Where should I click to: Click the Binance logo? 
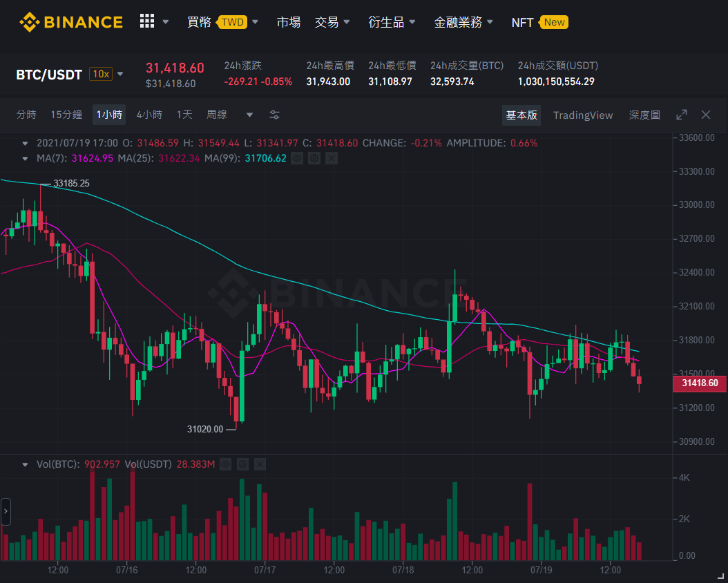point(71,22)
